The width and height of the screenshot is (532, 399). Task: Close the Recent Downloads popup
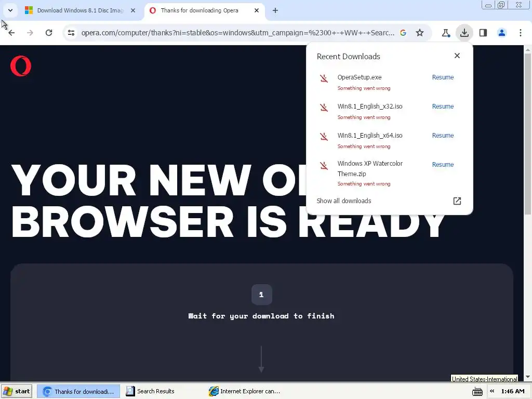point(457,56)
